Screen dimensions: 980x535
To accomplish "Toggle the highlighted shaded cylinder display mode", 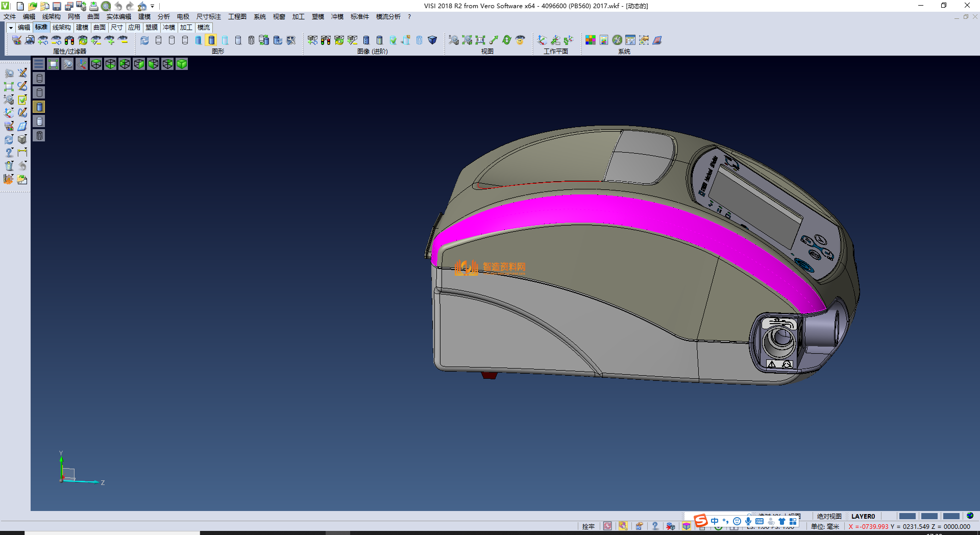I will tap(211, 40).
